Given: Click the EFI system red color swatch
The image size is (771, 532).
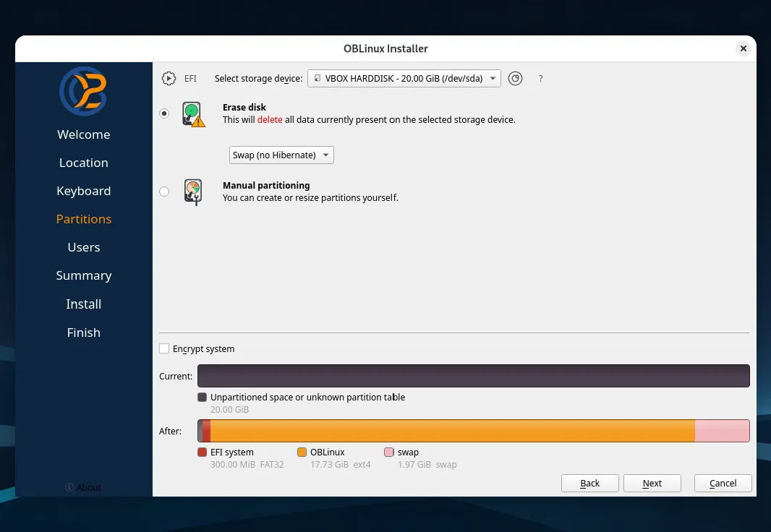Looking at the screenshot, I should pyautogui.click(x=202, y=452).
